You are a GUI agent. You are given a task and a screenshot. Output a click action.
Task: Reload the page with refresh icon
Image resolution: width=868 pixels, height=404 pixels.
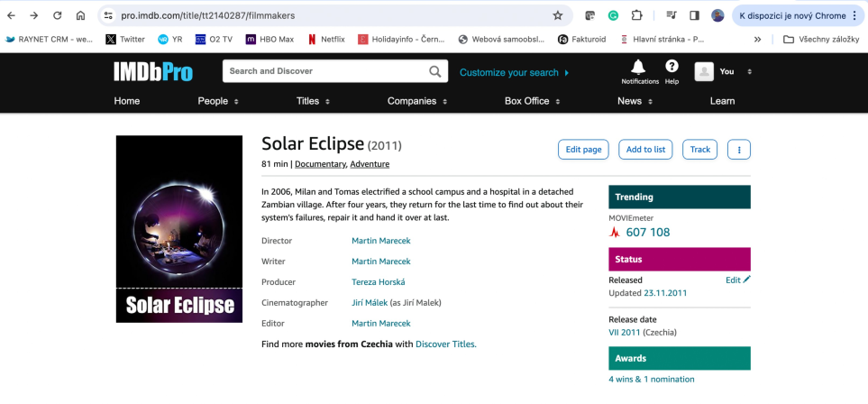coord(57,15)
